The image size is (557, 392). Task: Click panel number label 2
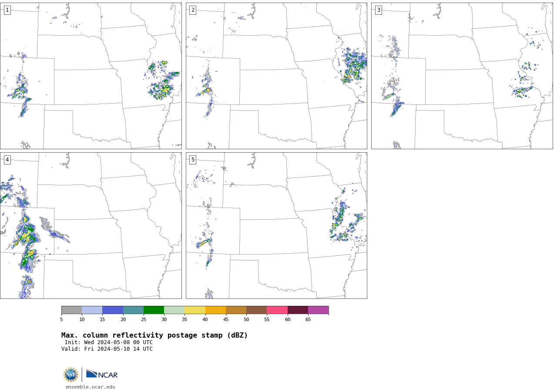tap(193, 10)
